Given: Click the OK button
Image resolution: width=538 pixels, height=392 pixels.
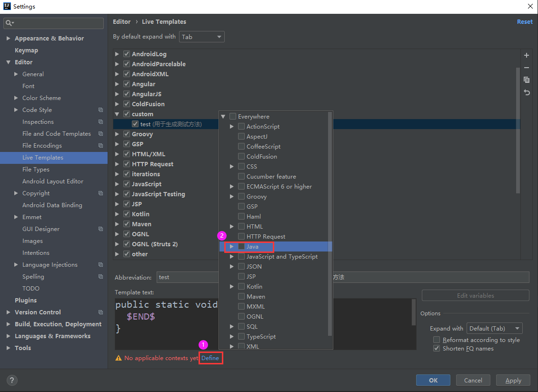Looking at the screenshot, I should point(433,380).
